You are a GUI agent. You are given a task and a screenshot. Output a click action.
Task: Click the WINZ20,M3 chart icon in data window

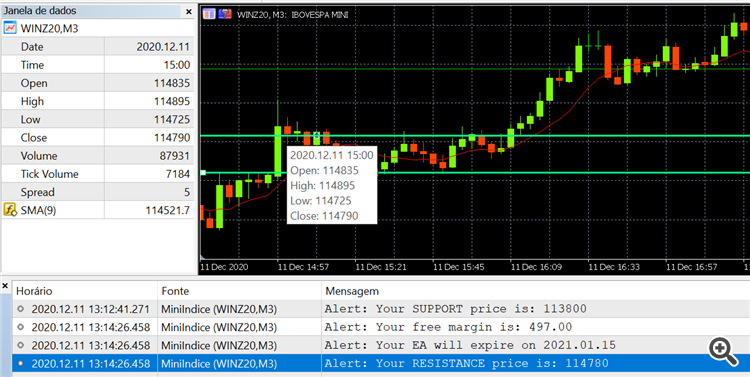pos(10,28)
